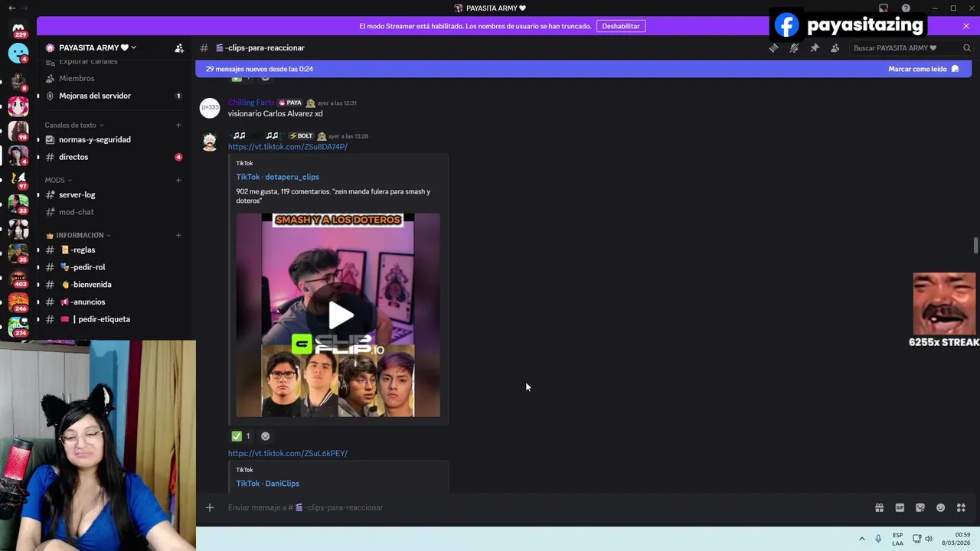Viewport: 980px width, 551px height.
Task: Click the taskbar microphone icon
Action: tap(878, 539)
